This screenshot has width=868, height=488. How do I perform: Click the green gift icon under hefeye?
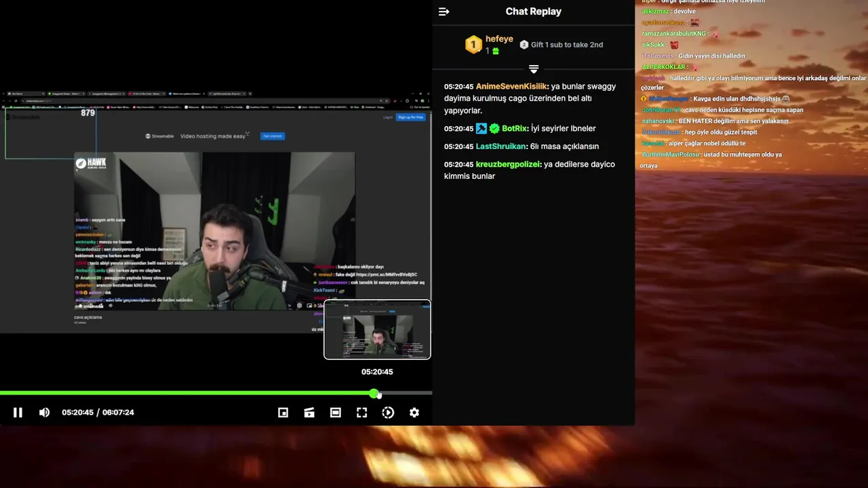(x=496, y=51)
